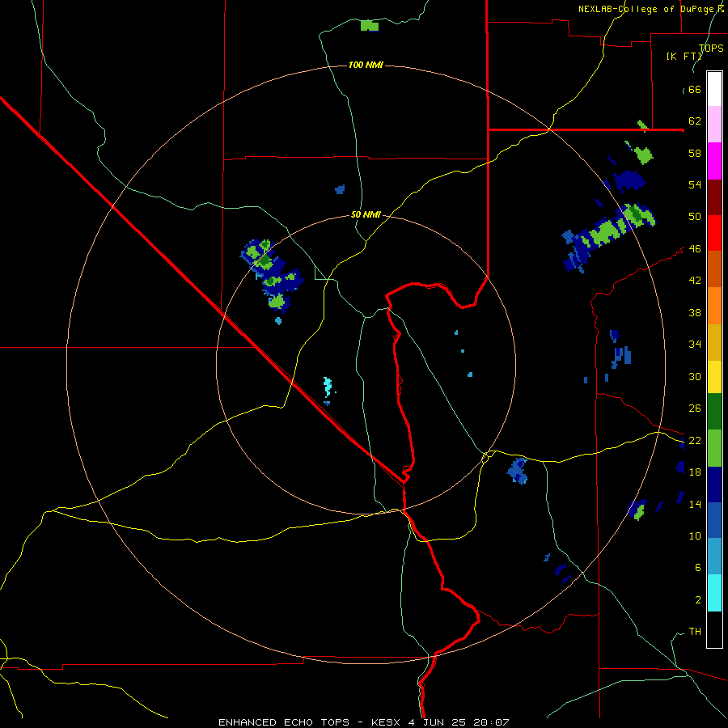Viewport: 728px width, 728px height.
Task: Click the legend value '26'
Action: pyautogui.click(x=695, y=408)
